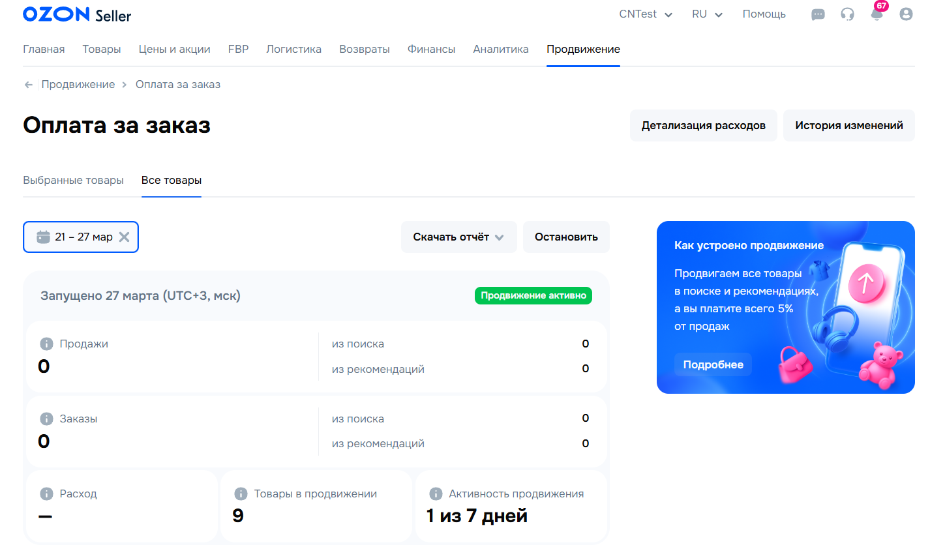Click Подробнее on the promotion banner
Screen dimensions: 930x560
[713, 364]
